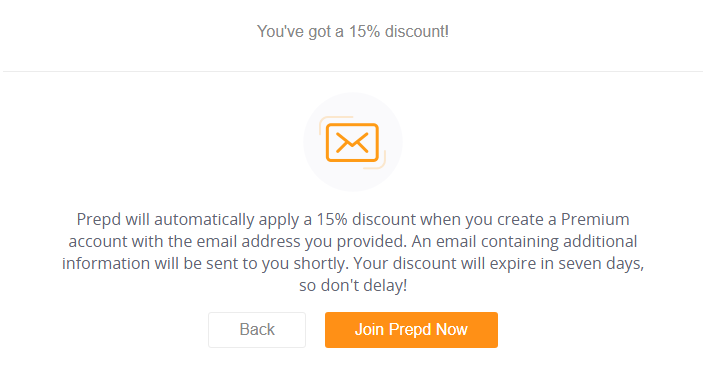Click the "15% discount" text in the paragraph

pyautogui.click(x=366, y=220)
